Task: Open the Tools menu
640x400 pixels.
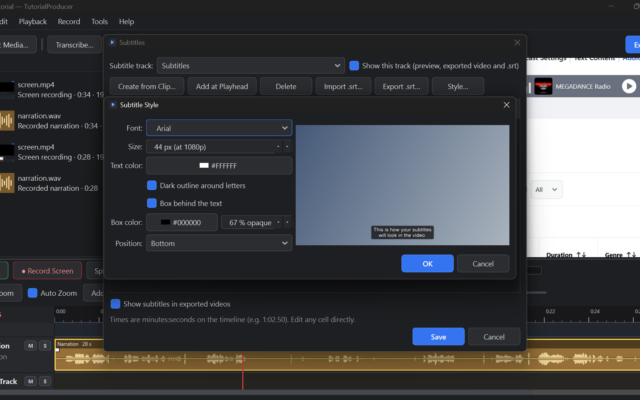Action: (100, 22)
